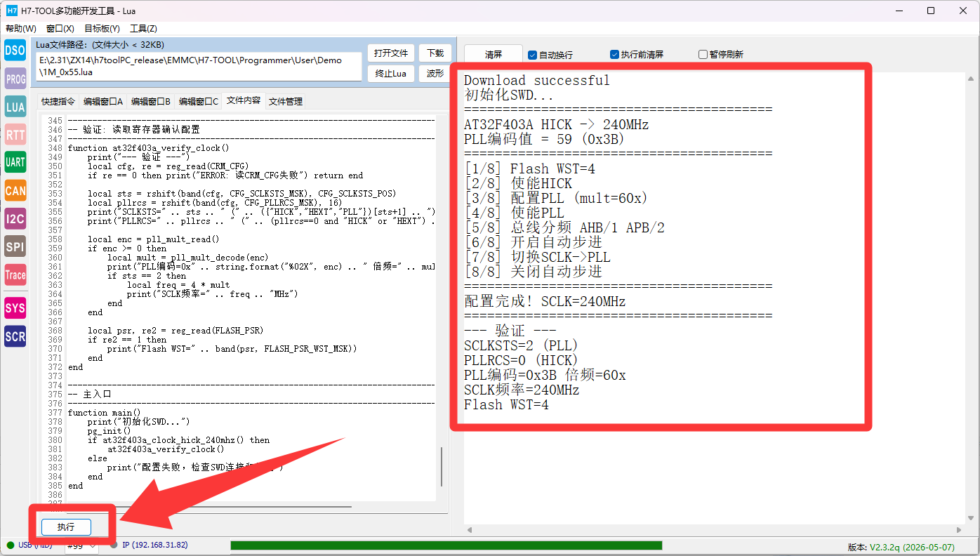
Task: Click code line 348 'function at32f403a_verify_clock()'
Action: coord(148,148)
